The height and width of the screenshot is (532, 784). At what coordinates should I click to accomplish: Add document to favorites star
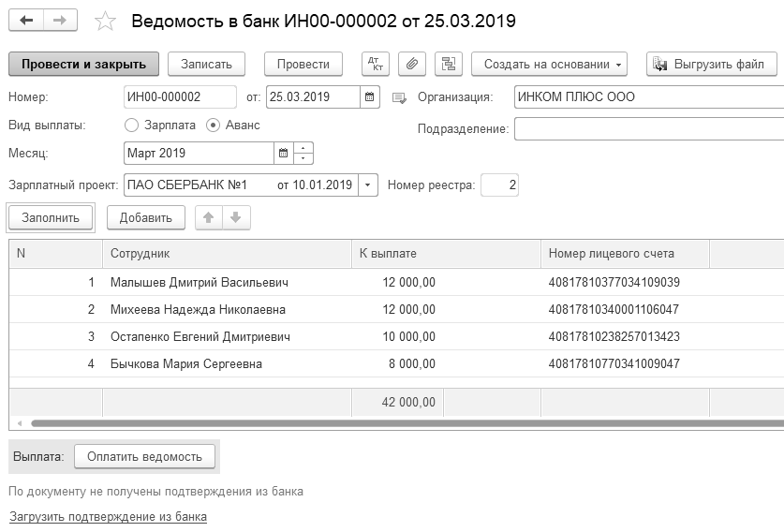[x=106, y=22]
